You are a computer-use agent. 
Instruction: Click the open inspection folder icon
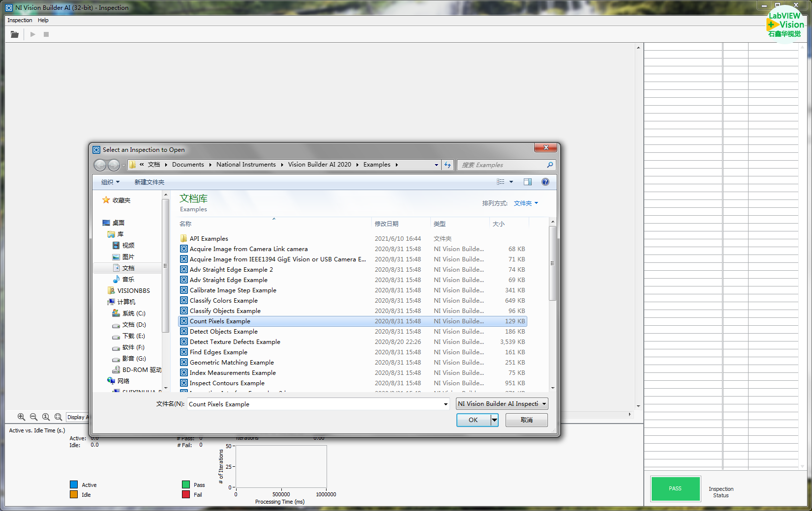tap(15, 34)
